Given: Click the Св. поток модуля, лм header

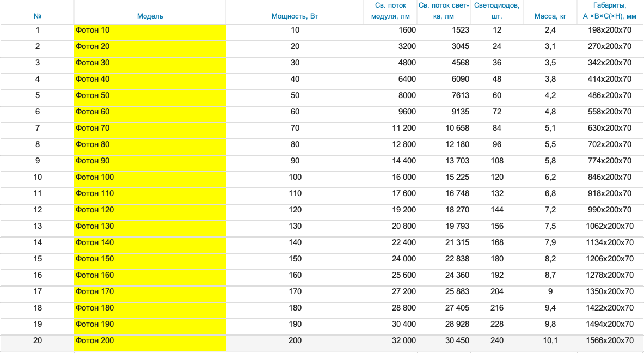Looking at the screenshot, I should pos(390,11).
